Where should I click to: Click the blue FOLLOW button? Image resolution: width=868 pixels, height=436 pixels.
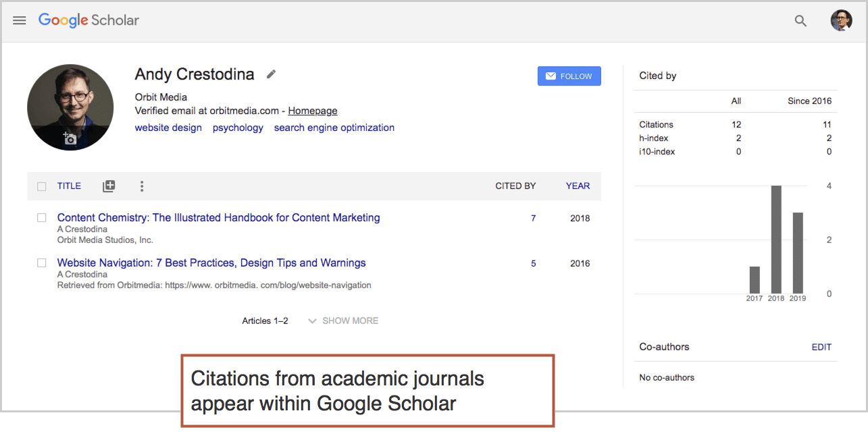569,76
